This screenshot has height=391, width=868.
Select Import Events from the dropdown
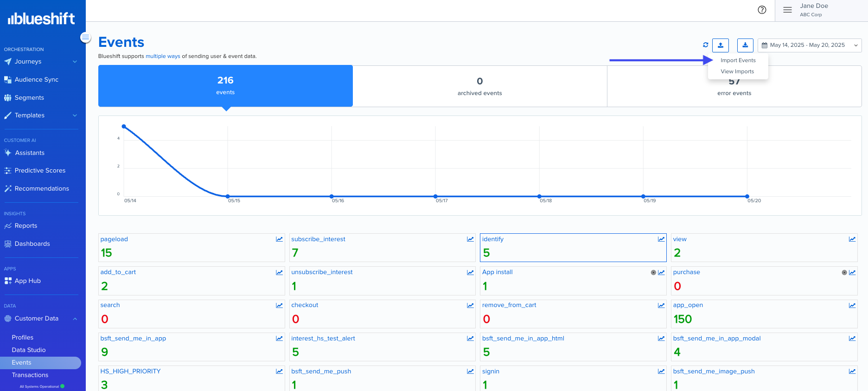pos(738,60)
